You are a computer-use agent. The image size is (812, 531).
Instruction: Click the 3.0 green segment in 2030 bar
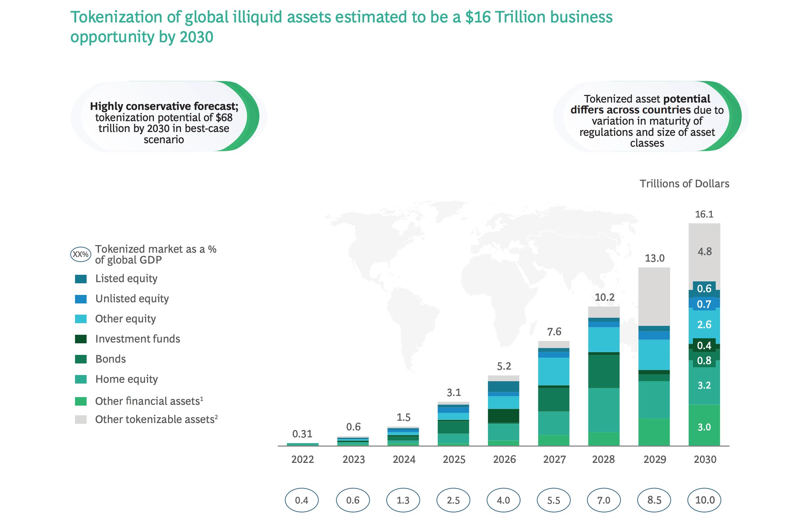tap(704, 427)
